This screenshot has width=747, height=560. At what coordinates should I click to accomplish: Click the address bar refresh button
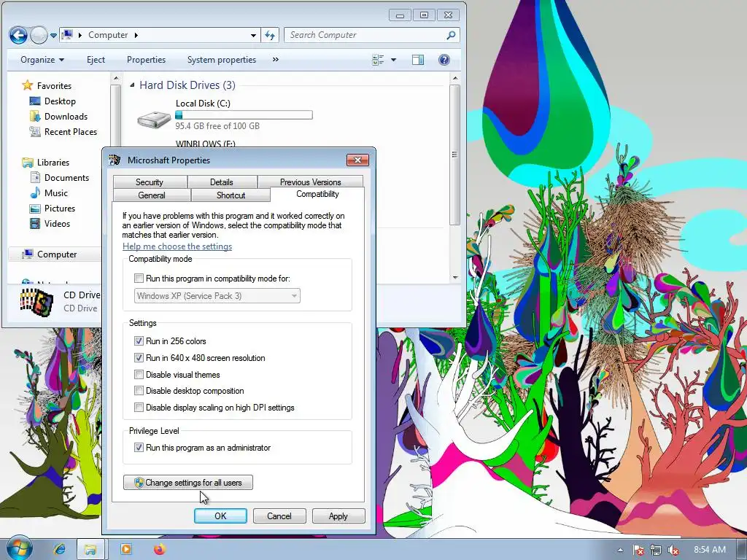pos(270,35)
